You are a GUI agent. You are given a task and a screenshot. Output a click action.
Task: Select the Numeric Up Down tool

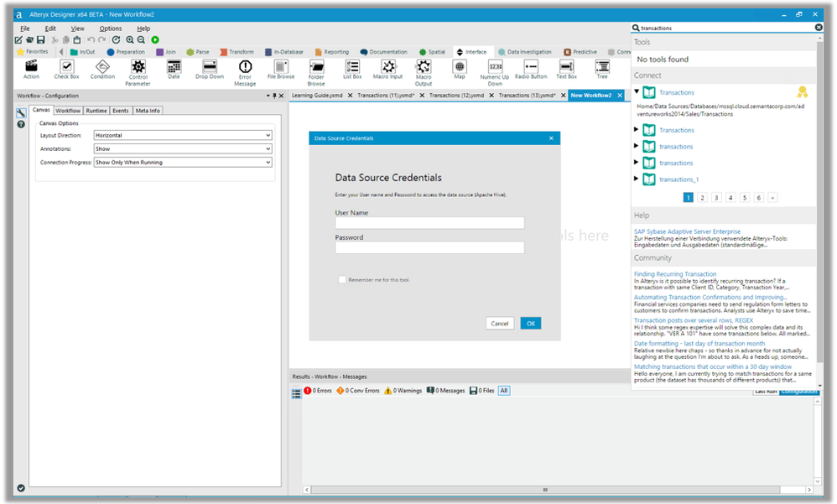pyautogui.click(x=495, y=72)
